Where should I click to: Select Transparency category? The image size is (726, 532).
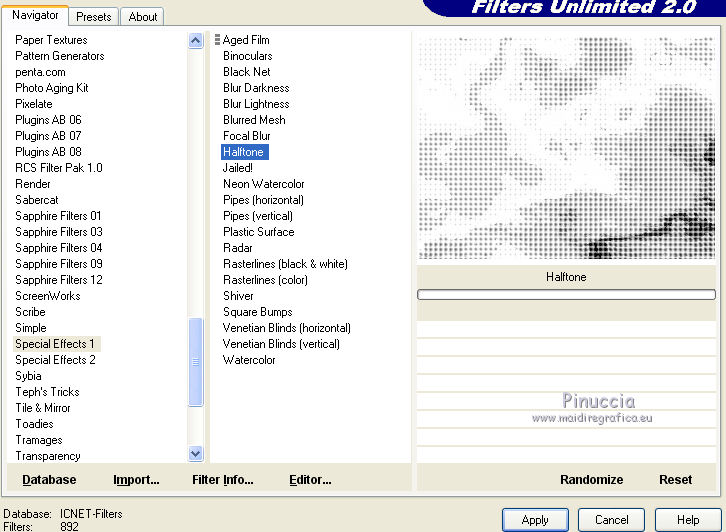click(x=48, y=456)
